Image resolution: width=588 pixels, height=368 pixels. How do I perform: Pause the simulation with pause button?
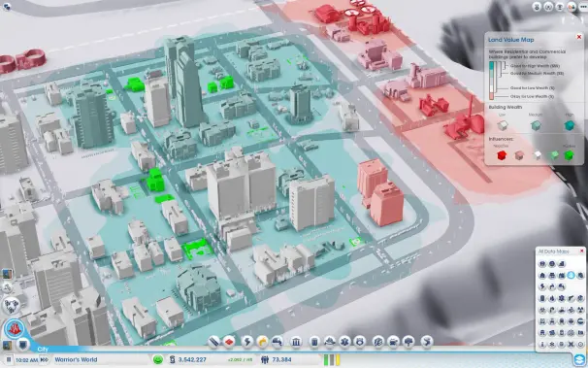click(x=9, y=360)
